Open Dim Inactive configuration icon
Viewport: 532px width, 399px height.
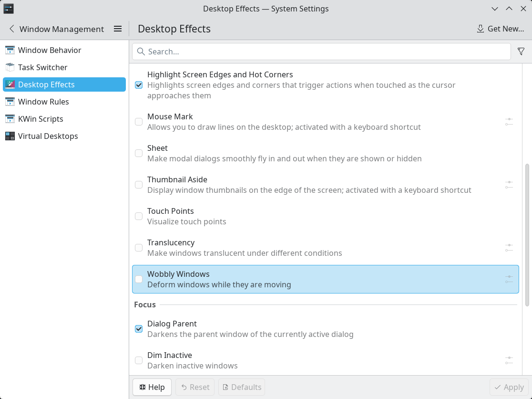tap(509, 360)
